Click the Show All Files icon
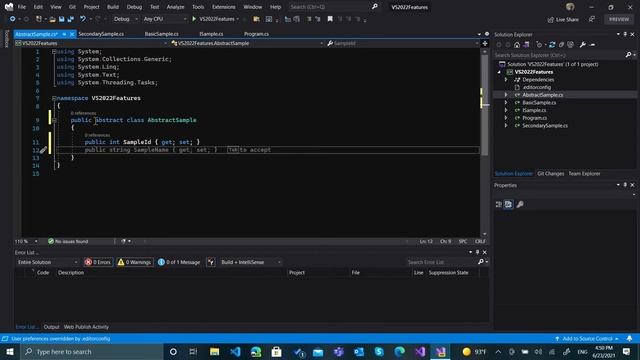 571,44
